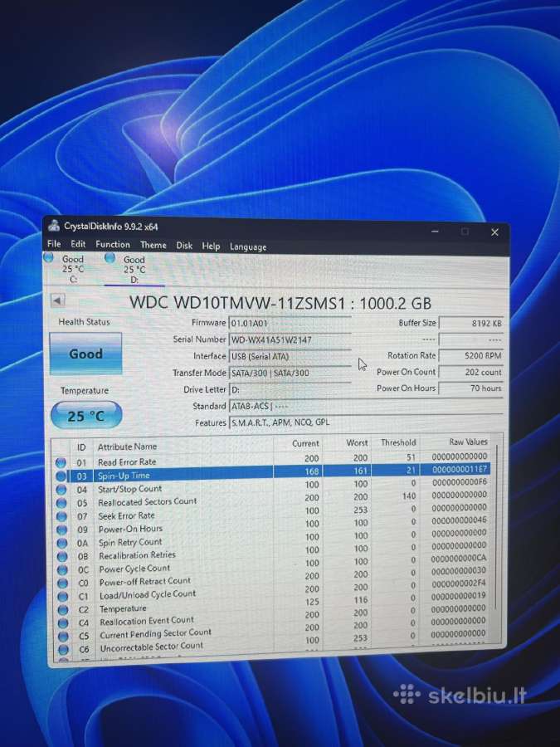This screenshot has height=747, width=560.
Task: Click the Power-off Retract Count status icon
Action: [x=63, y=583]
